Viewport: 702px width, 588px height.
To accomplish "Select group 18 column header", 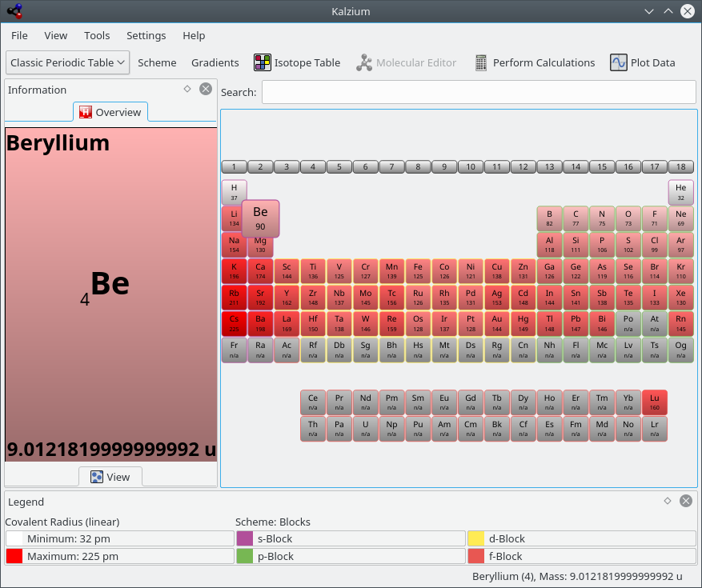I will coord(681,167).
